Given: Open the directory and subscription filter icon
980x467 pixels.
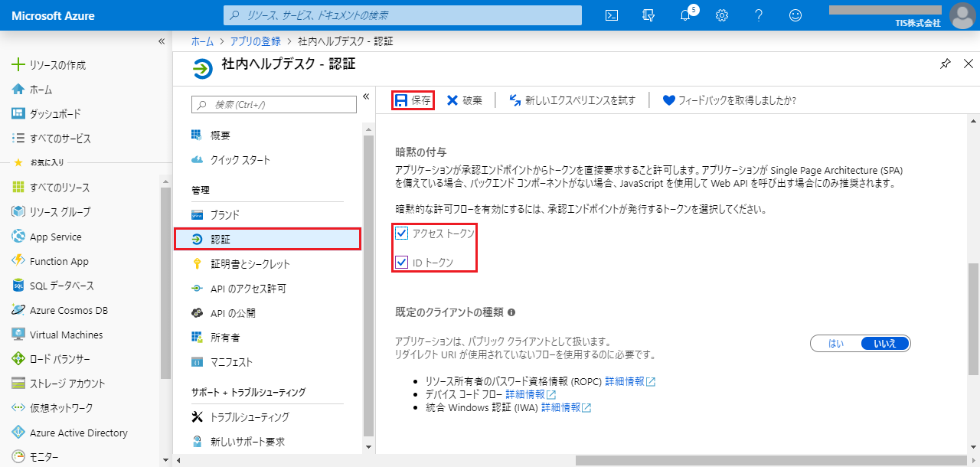Looking at the screenshot, I should pos(648,15).
